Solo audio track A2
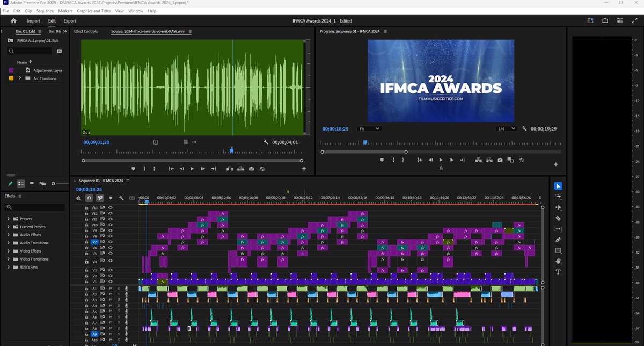644x346 pixels. (x=118, y=294)
